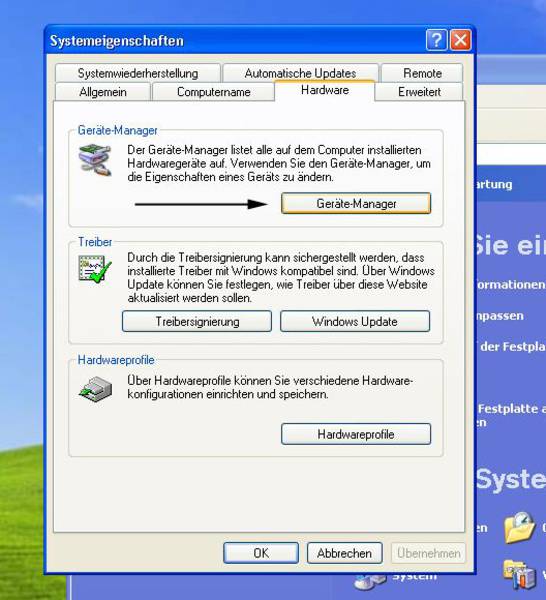Click the folder with clock icon behind the dialog

coord(519,528)
